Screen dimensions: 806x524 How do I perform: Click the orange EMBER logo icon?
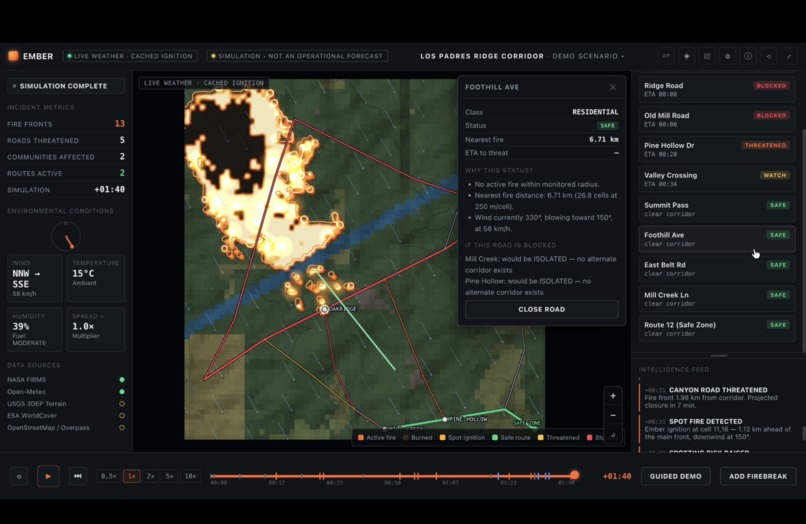point(13,56)
